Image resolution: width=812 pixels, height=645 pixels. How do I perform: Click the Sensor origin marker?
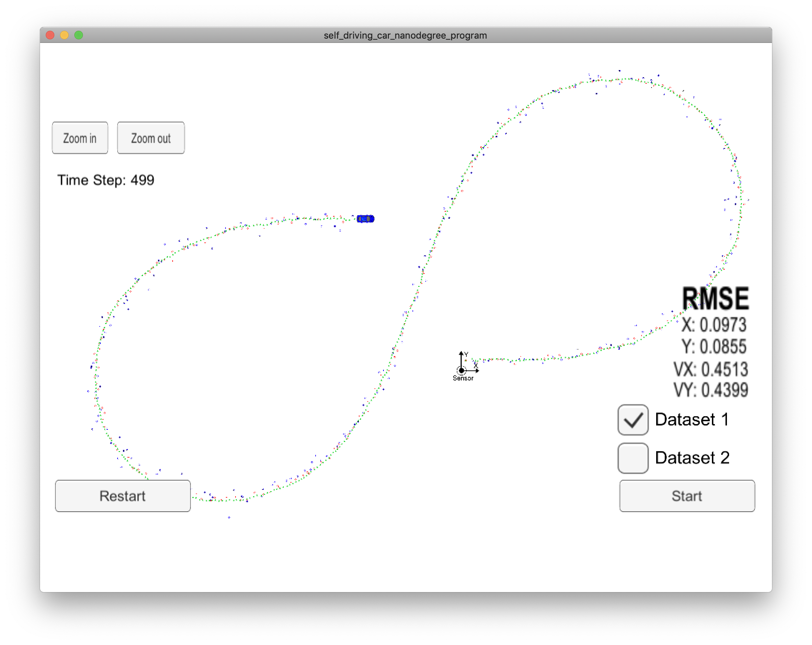click(461, 370)
